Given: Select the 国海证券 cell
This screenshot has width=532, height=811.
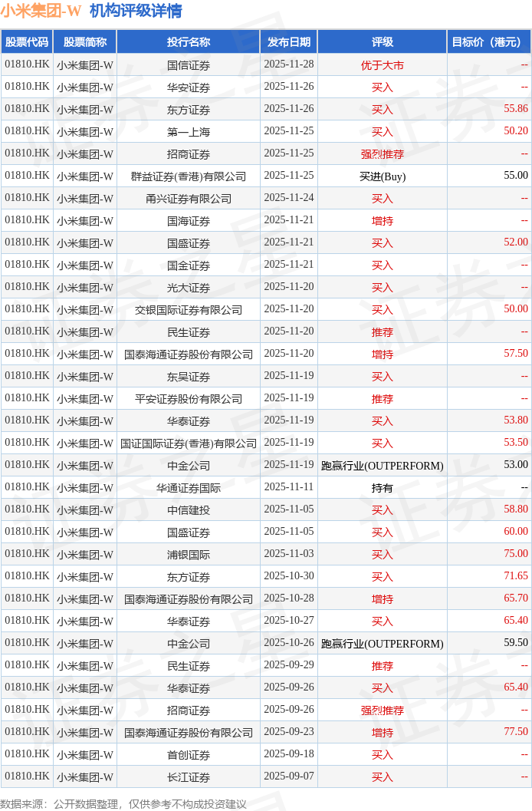Looking at the screenshot, I should point(189,221).
